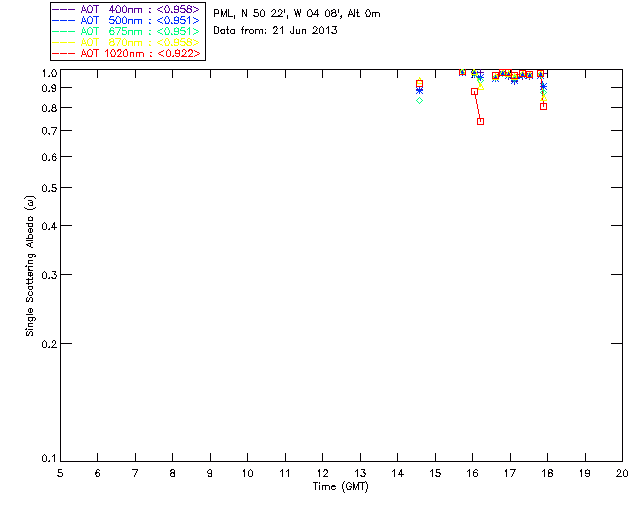Click the red square marker near 0.8 at 18 hours
The height and width of the screenshot is (512, 640).
pyautogui.click(x=543, y=106)
